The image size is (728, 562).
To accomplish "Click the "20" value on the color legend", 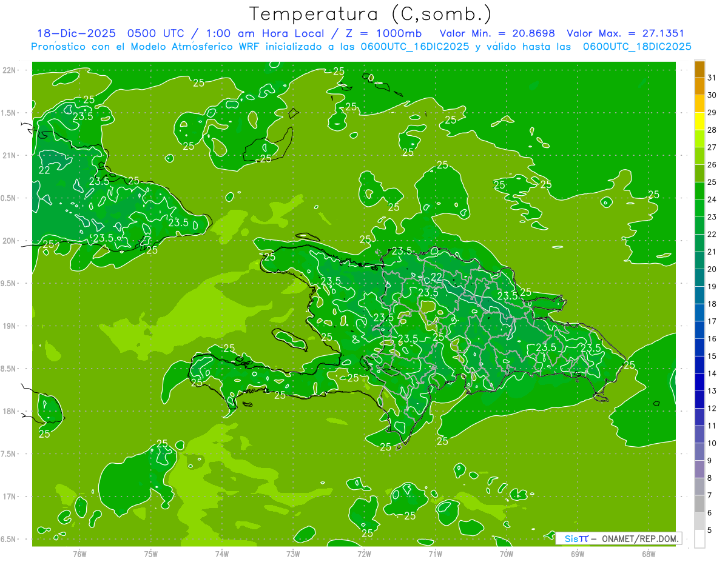I will pos(712,269).
